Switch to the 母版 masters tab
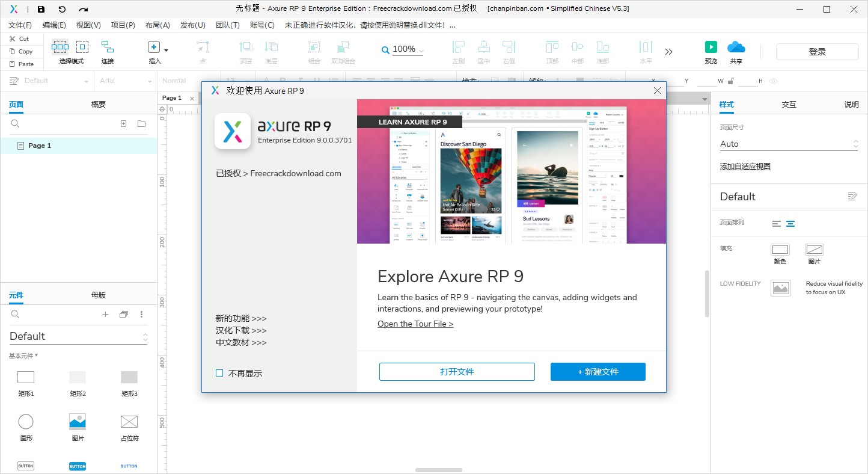 pyautogui.click(x=99, y=295)
